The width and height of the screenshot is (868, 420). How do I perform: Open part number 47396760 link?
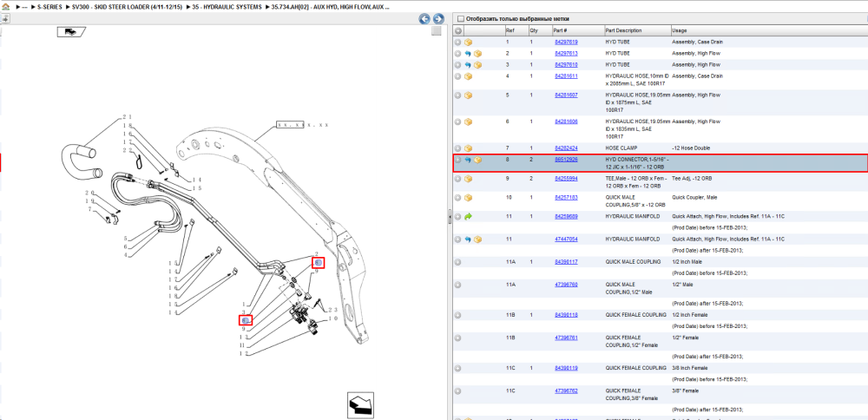566,285
